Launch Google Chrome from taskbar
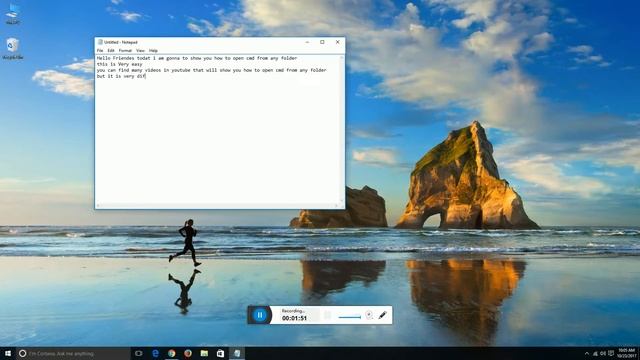Screen dimensions: 640x360 171,353
